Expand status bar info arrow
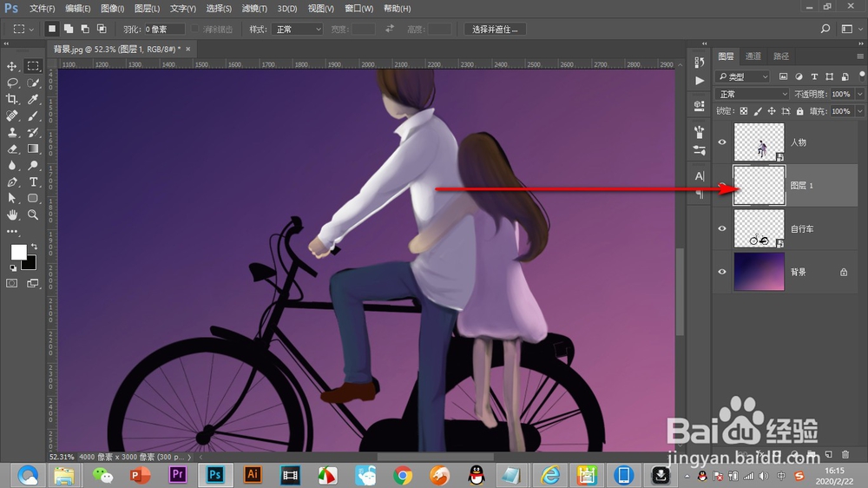 (x=189, y=457)
